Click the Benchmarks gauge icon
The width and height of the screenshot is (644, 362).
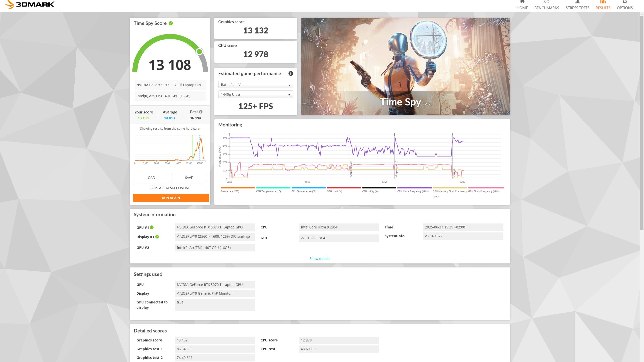pos(546,2)
